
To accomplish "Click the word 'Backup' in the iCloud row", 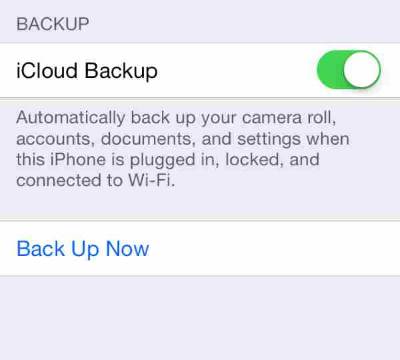I will (x=121, y=71).
